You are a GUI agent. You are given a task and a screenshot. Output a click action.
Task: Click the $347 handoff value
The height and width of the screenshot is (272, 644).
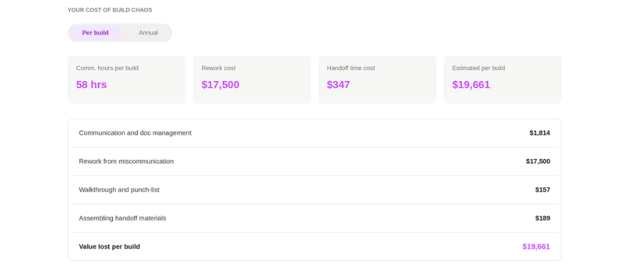339,85
